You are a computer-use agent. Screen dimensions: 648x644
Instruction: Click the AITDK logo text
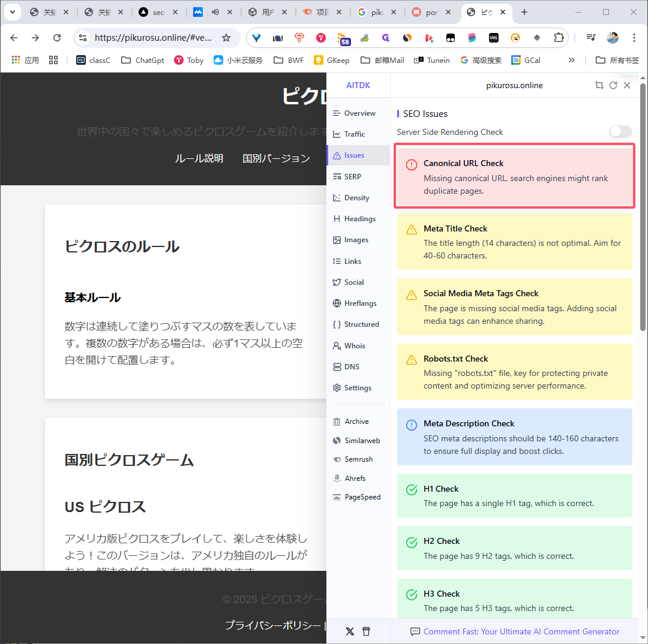coord(358,85)
